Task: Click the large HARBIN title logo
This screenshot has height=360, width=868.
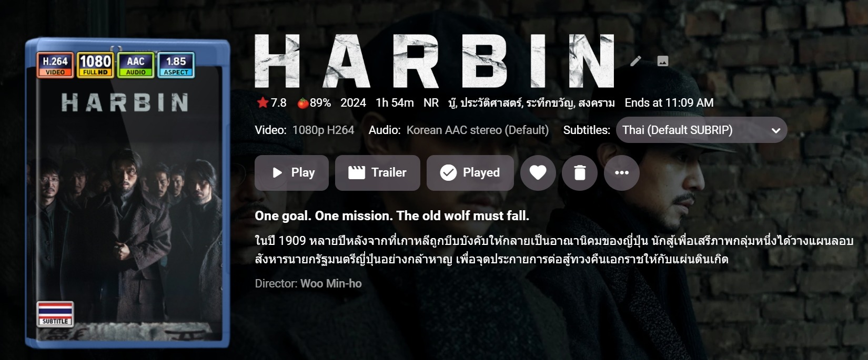Action: pos(435,61)
